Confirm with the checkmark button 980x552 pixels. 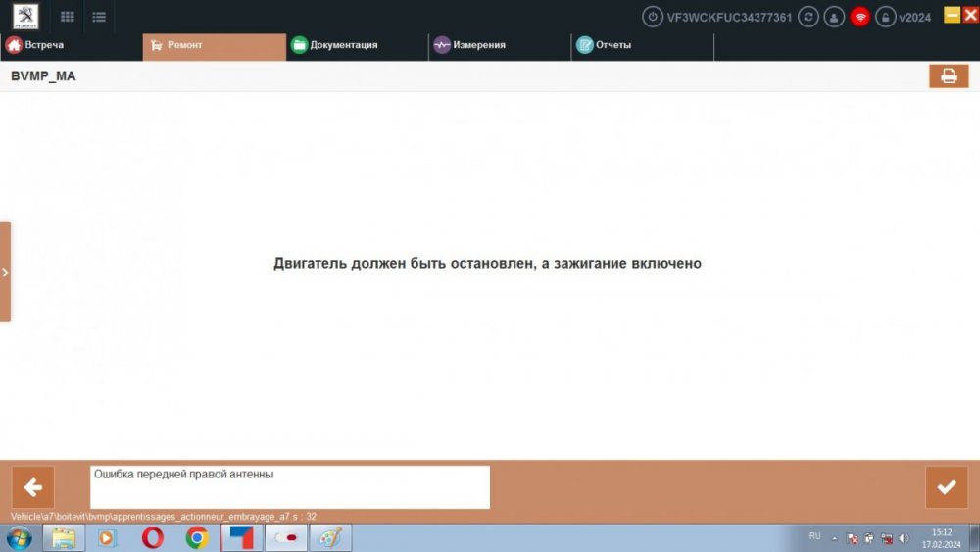coord(946,487)
